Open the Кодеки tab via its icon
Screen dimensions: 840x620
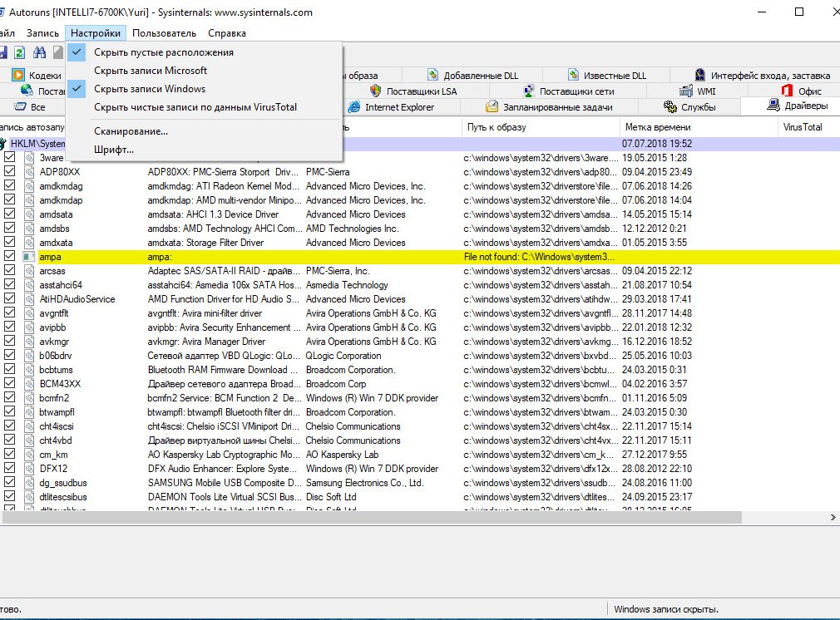pos(18,75)
